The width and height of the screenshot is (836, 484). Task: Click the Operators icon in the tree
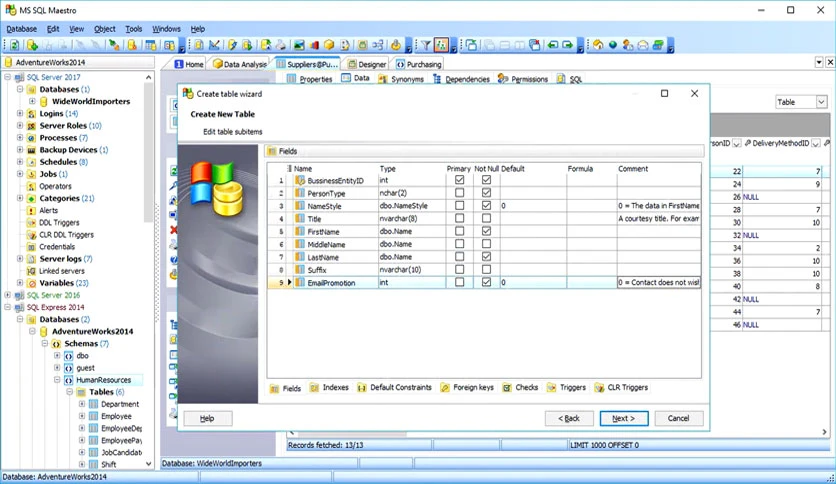[31, 187]
